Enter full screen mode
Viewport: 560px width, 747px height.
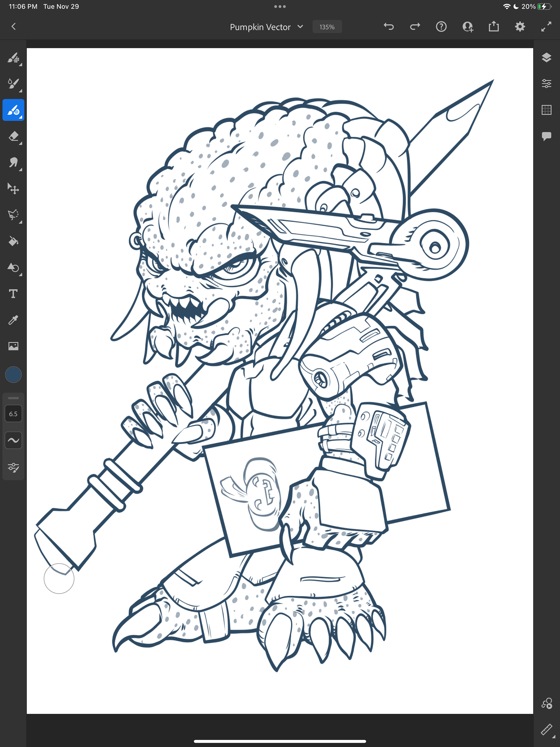(546, 27)
